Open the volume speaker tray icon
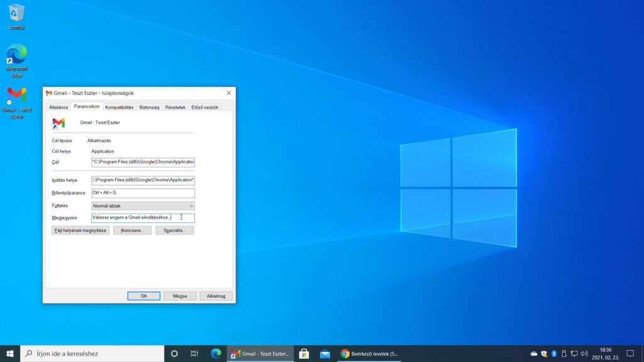 coord(584,353)
